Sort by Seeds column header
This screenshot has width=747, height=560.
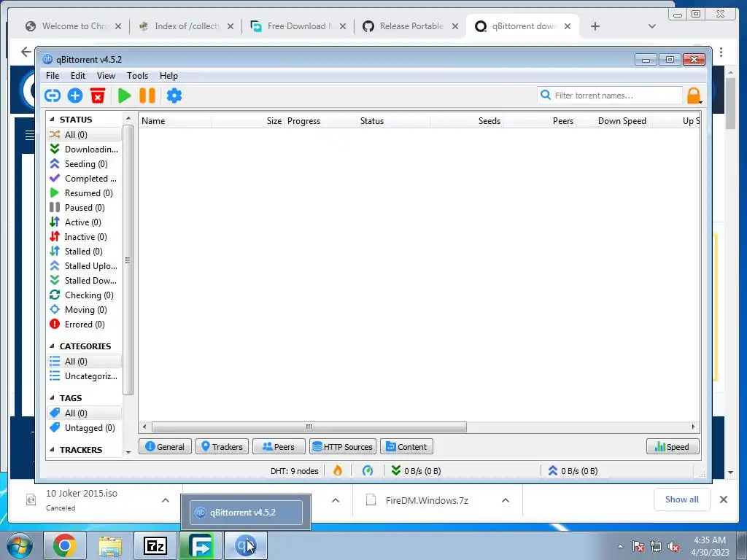[x=466, y=121]
